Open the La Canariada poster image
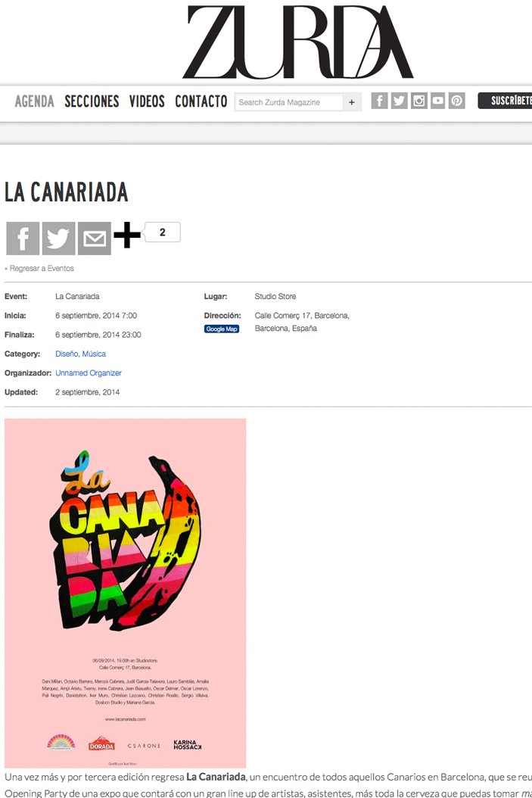 [125, 593]
